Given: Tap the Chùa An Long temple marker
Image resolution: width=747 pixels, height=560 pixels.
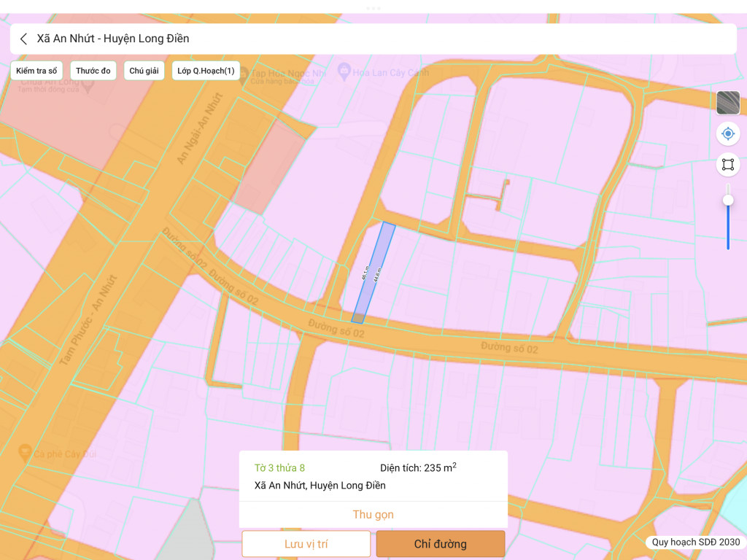Looking at the screenshot, I should 88,85.
